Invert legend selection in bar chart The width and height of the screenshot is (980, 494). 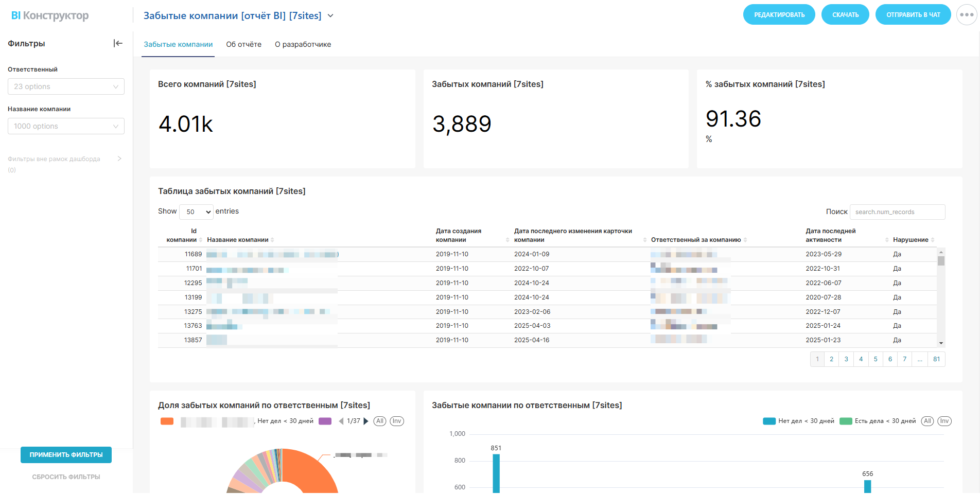point(944,421)
